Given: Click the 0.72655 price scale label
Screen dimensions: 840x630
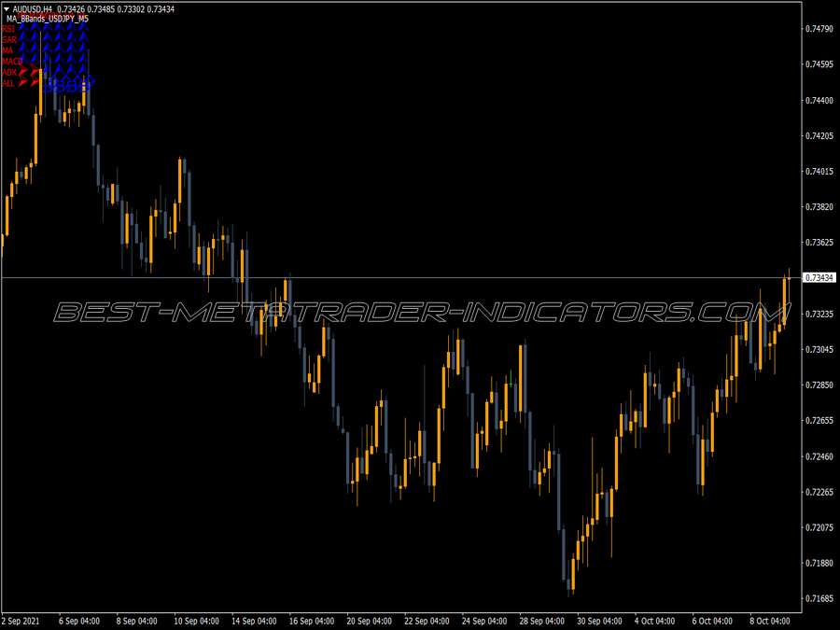Looking at the screenshot, I should [819, 421].
